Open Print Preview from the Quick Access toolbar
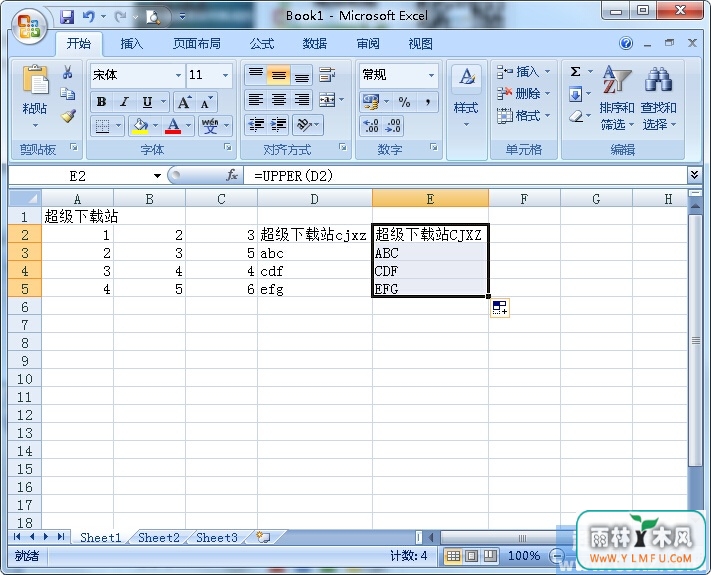 (x=153, y=17)
